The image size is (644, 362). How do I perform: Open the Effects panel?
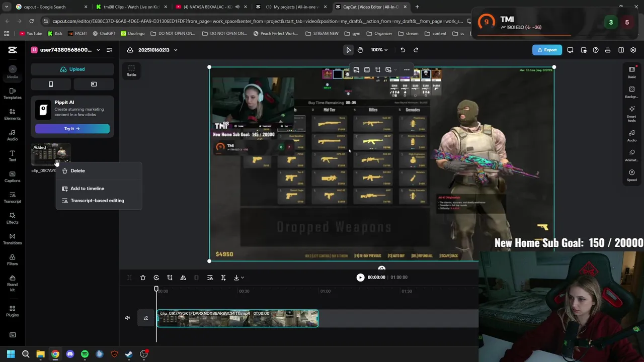tap(13, 218)
